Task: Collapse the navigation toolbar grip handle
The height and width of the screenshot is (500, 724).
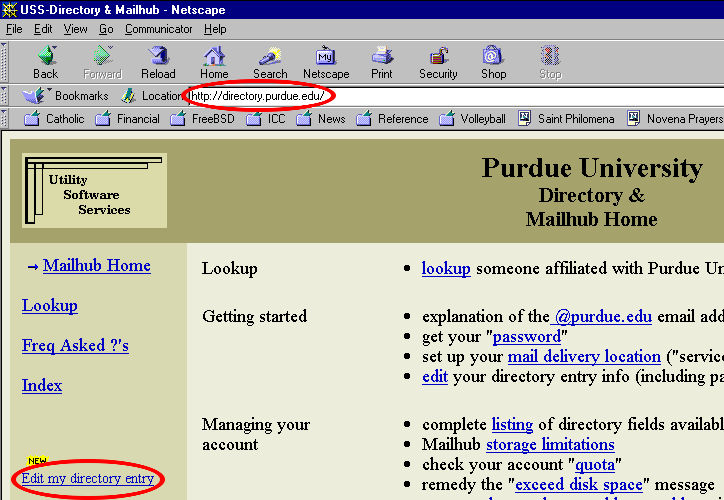Action: [x=4, y=62]
